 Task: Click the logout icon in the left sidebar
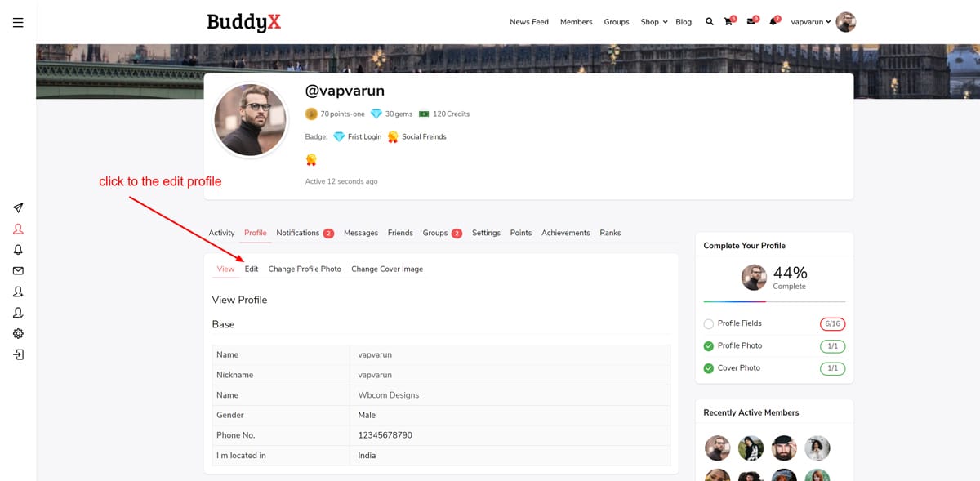(x=18, y=354)
